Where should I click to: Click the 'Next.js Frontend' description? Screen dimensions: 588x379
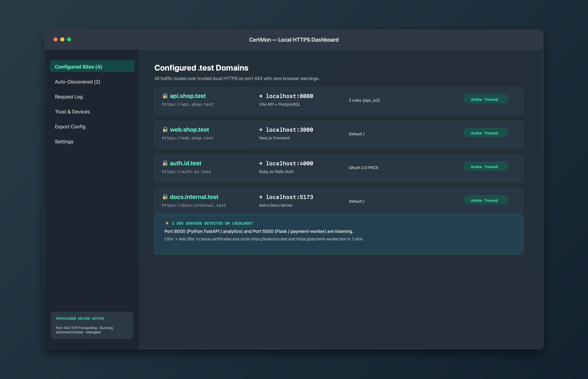274,138
